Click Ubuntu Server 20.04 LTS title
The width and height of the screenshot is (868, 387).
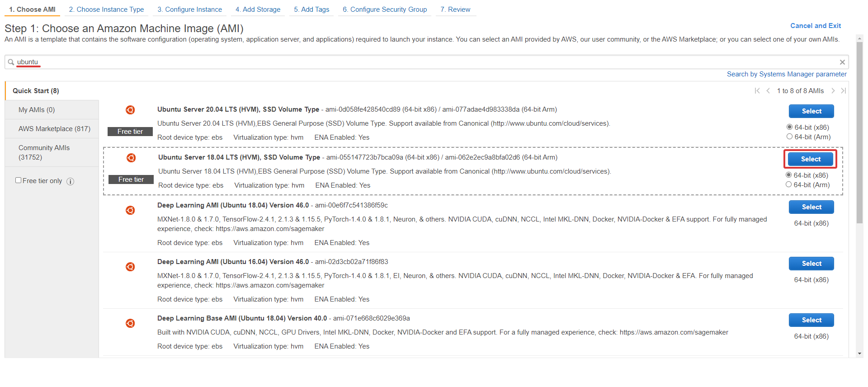coord(238,109)
